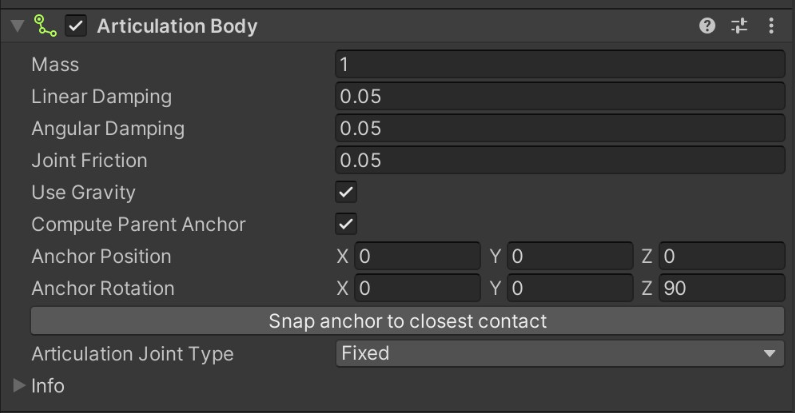Open the three-dot component context menu

point(771,26)
